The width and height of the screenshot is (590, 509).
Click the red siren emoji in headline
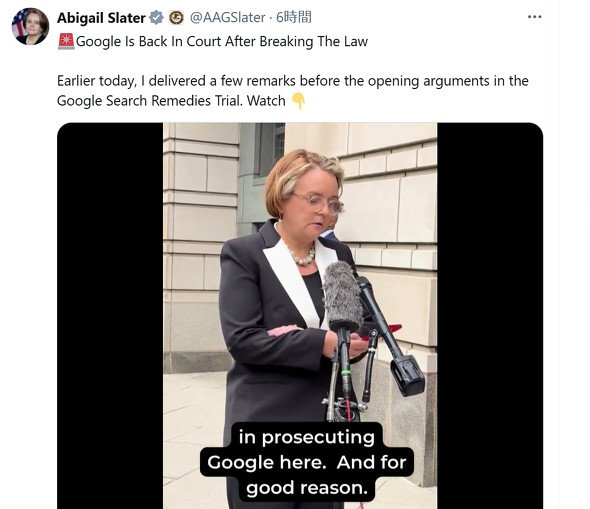pos(66,41)
